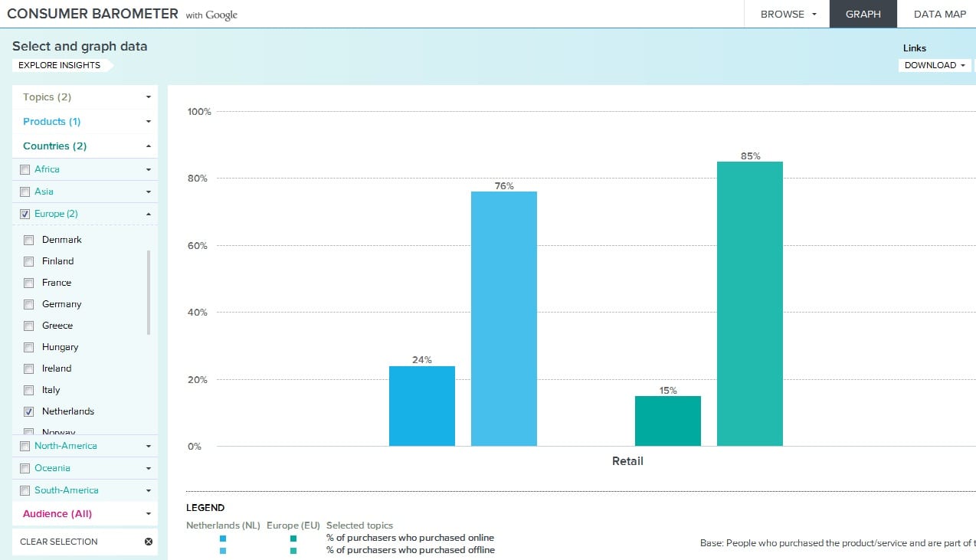Image resolution: width=976 pixels, height=560 pixels.
Task: Expand the Asia region list
Action: 147,192
